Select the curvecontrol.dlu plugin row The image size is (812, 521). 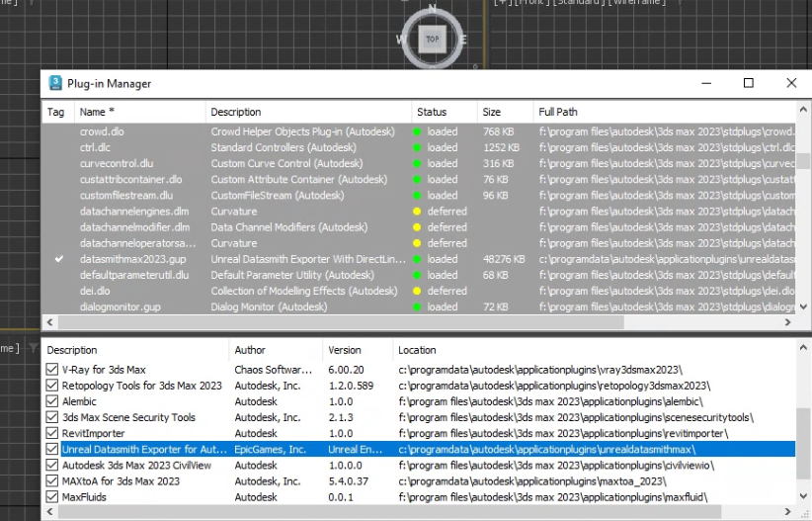(x=419, y=163)
